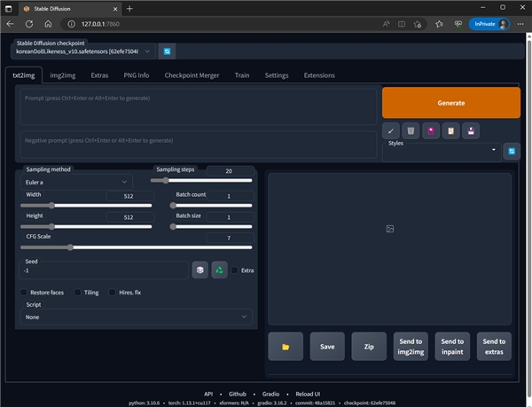Open a new browser tab
The width and height of the screenshot is (532, 407).
point(129,9)
